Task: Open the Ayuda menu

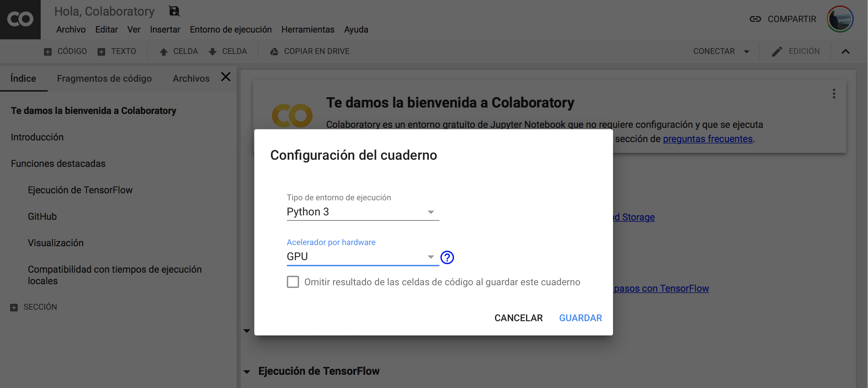Action: coord(356,30)
